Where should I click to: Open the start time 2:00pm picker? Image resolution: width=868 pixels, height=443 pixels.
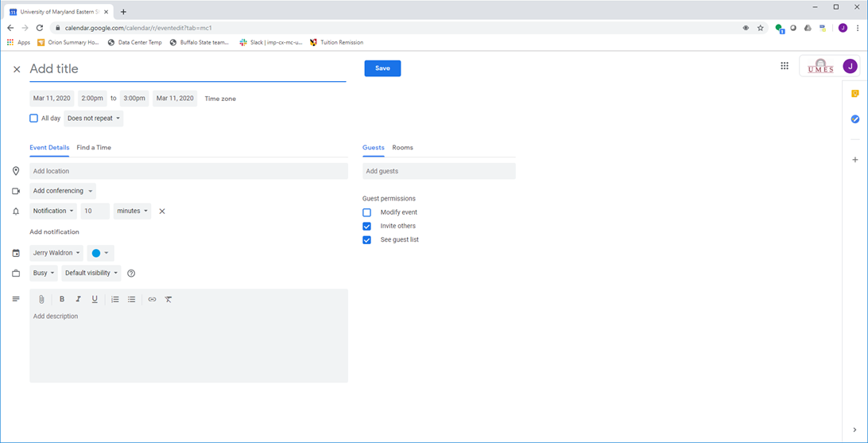click(92, 99)
